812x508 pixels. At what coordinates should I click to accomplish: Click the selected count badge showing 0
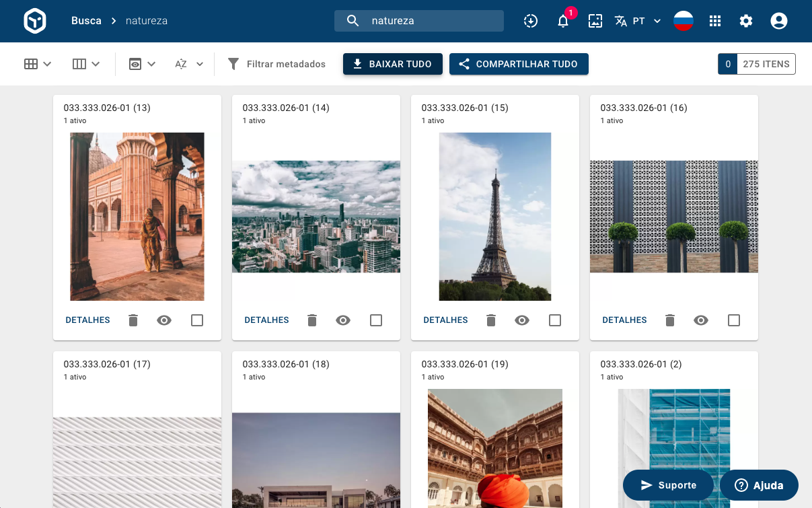tap(727, 64)
